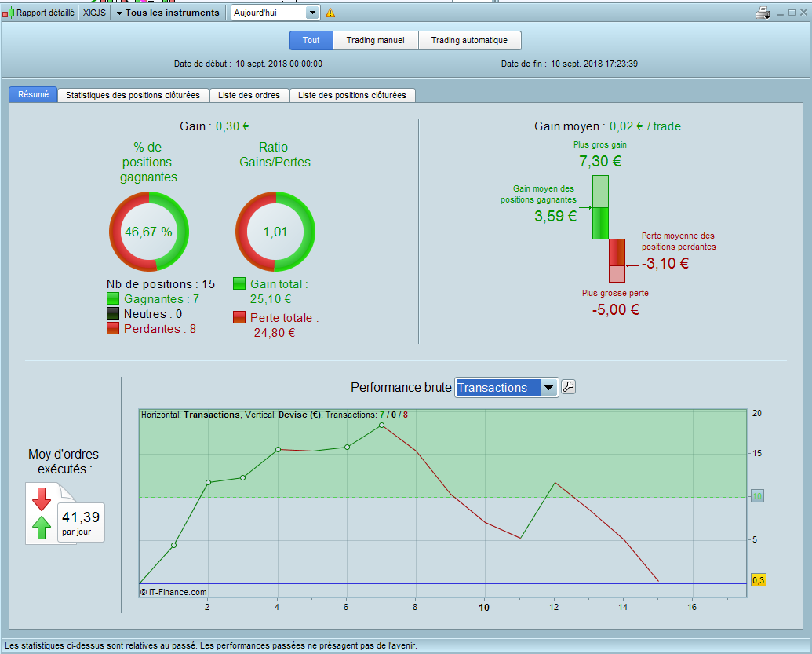Image resolution: width=812 pixels, height=654 pixels.
Task: Click the IT-Finance.com copyright text
Action: pyautogui.click(x=173, y=592)
